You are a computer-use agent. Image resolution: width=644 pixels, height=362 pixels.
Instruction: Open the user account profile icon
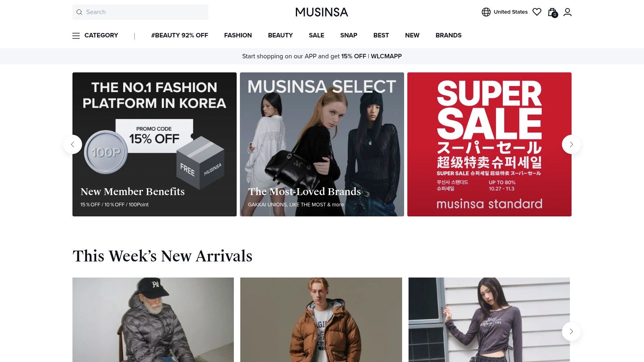(568, 12)
